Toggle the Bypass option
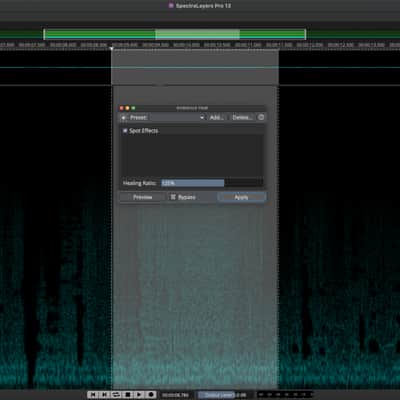Image resolution: width=400 pixels, height=400 pixels. [183, 197]
